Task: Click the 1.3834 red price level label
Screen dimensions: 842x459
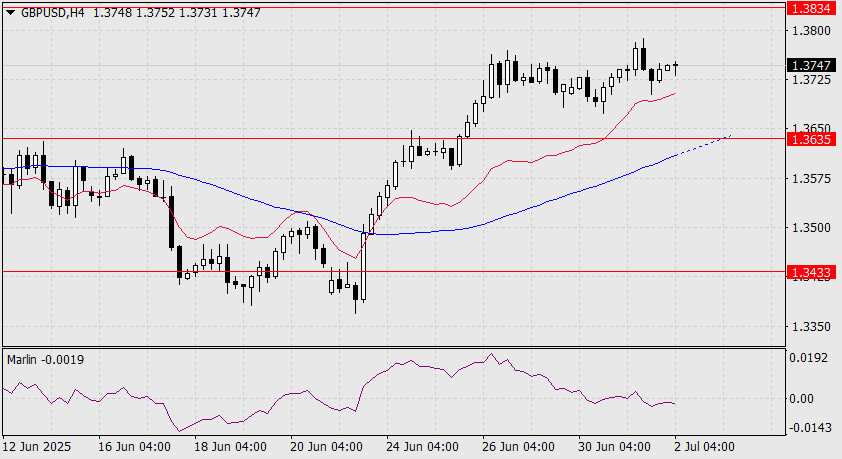Action: (812, 8)
